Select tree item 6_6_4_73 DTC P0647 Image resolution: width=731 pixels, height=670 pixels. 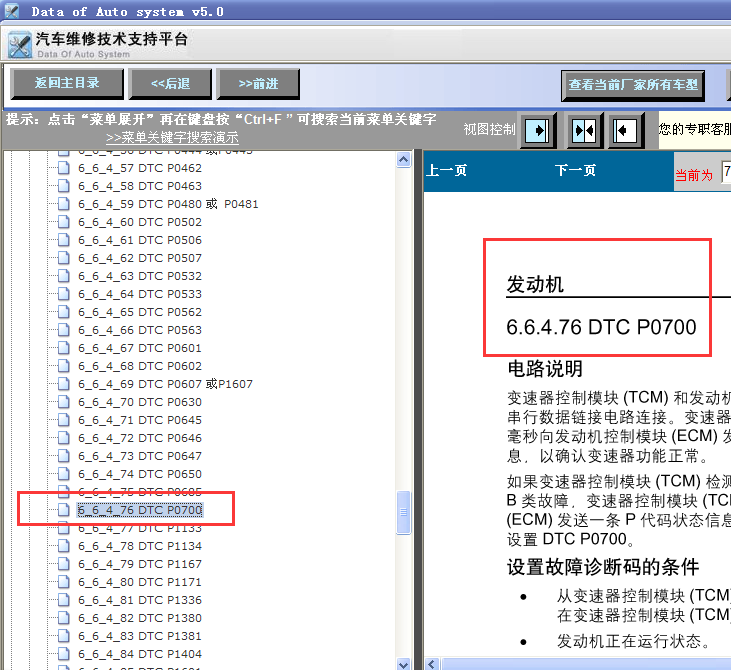tap(140, 456)
